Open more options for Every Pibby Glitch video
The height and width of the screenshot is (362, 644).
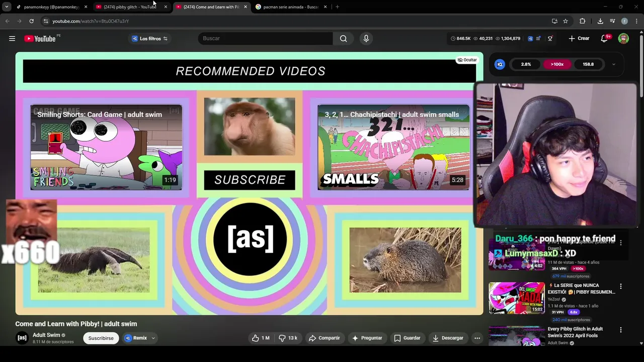620,330
